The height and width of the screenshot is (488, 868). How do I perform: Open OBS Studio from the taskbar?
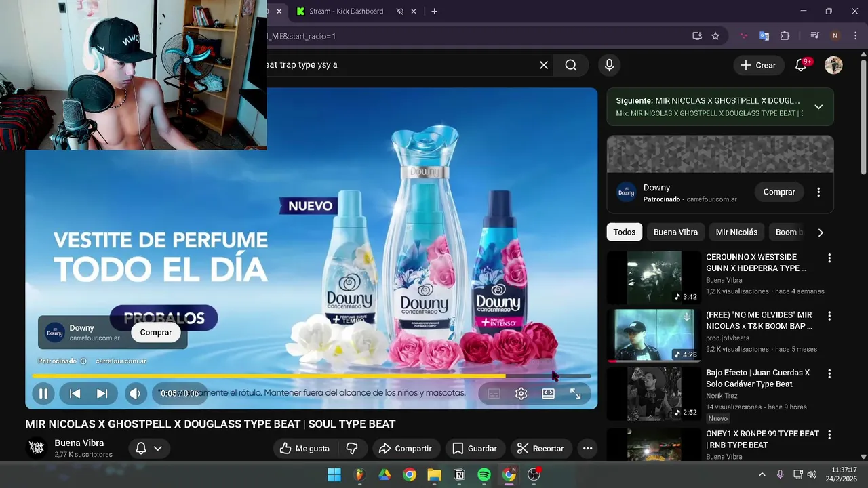(534, 475)
